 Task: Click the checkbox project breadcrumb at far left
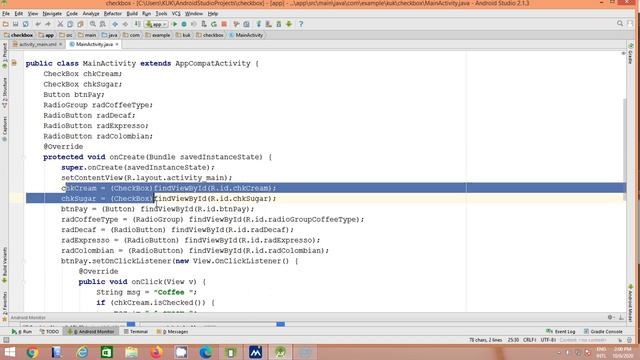[x=18, y=35]
